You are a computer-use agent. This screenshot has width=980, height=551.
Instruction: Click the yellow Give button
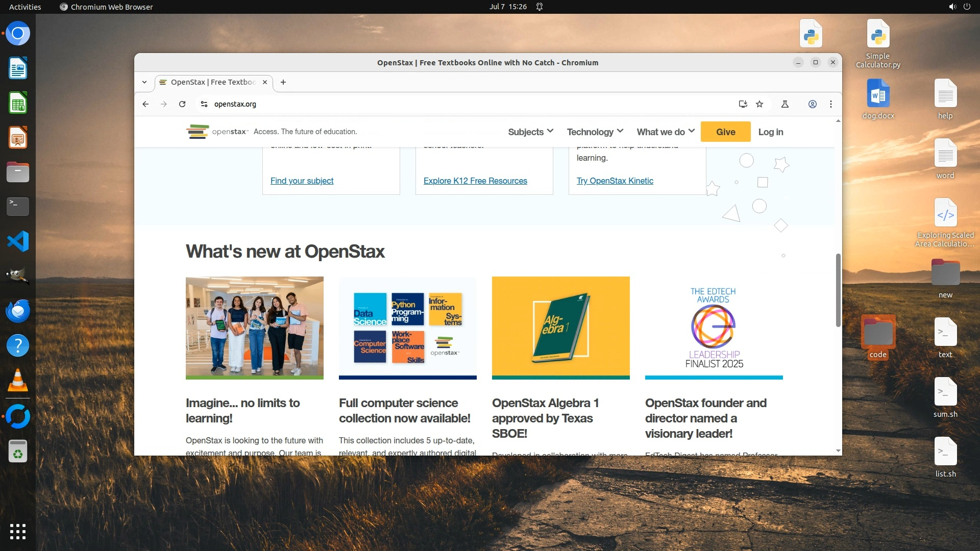point(725,132)
